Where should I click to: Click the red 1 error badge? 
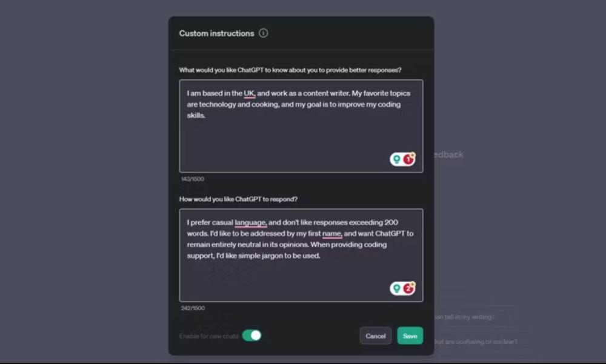pyautogui.click(x=408, y=159)
